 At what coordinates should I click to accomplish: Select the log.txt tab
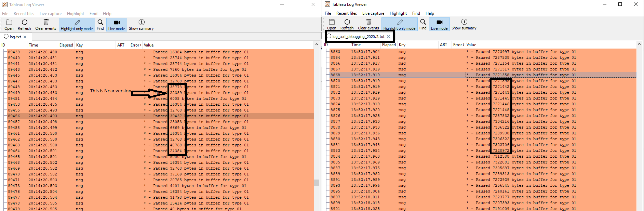(x=15, y=37)
